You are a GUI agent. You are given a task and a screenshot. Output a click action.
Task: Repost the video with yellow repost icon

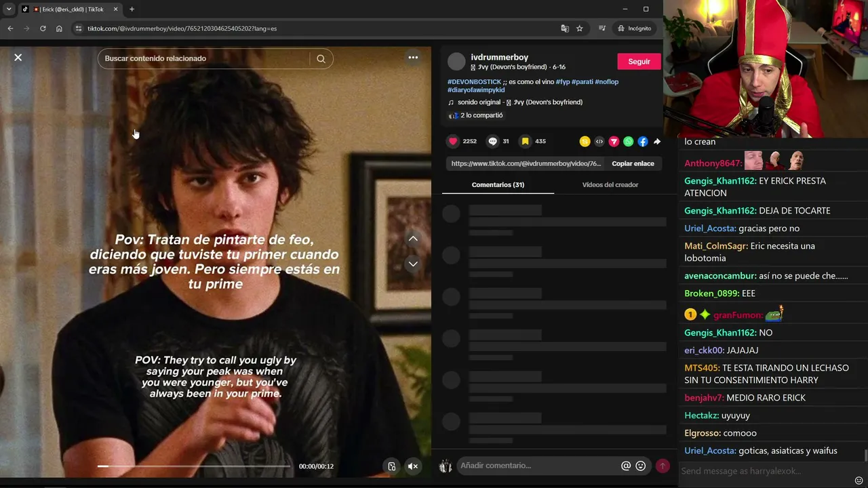585,142
